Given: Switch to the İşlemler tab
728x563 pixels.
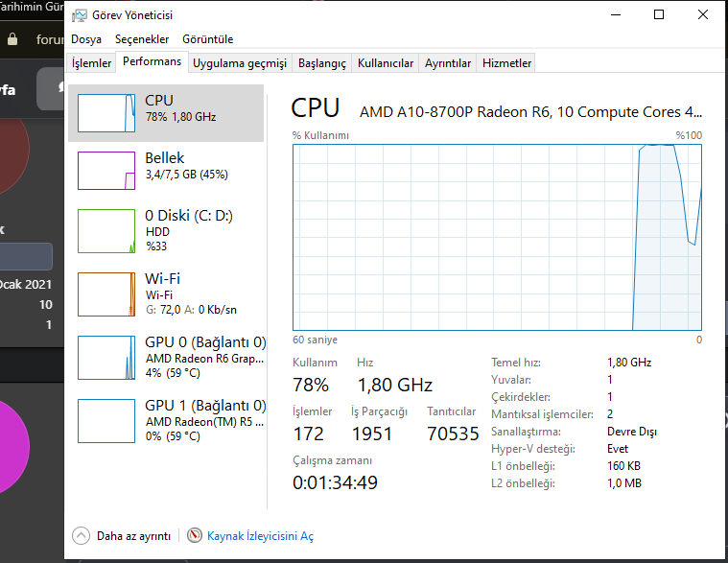Looking at the screenshot, I should click(x=92, y=63).
